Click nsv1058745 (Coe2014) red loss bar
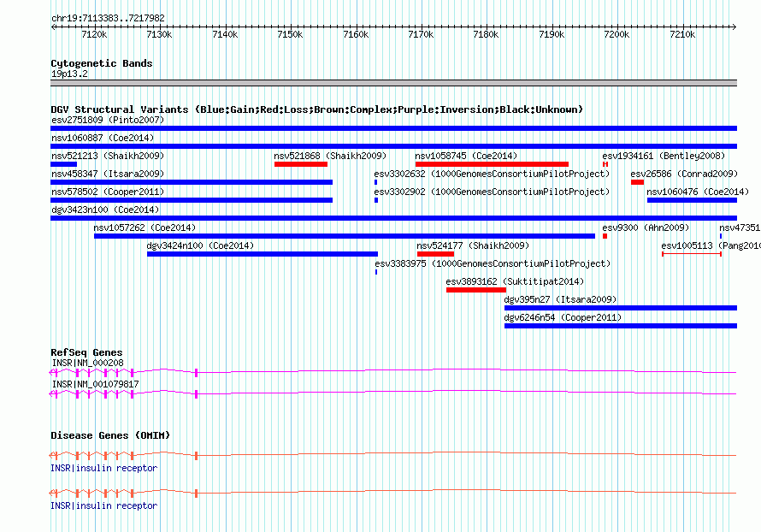This screenshot has width=761, height=532. point(492,164)
